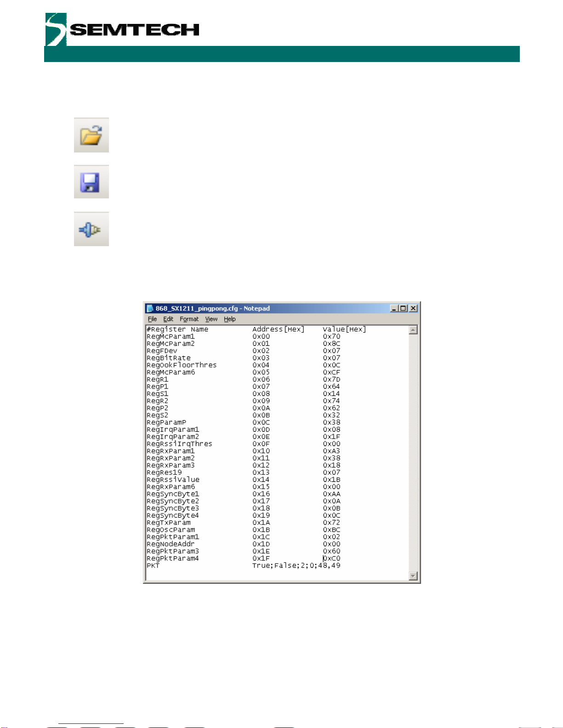This screenshot has width=563, height=728.
Task: Click the 'Address[Hex]' column header text
Action: [279, 329]
